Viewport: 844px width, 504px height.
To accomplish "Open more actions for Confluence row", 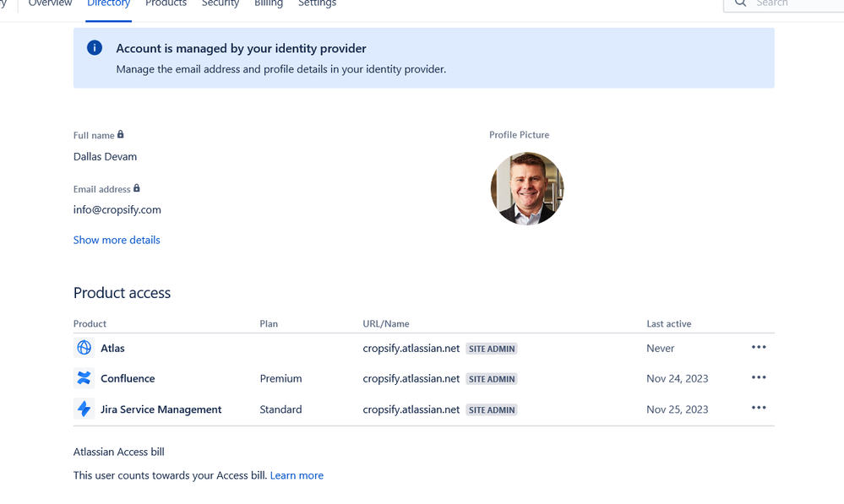I will click(759, 377).
